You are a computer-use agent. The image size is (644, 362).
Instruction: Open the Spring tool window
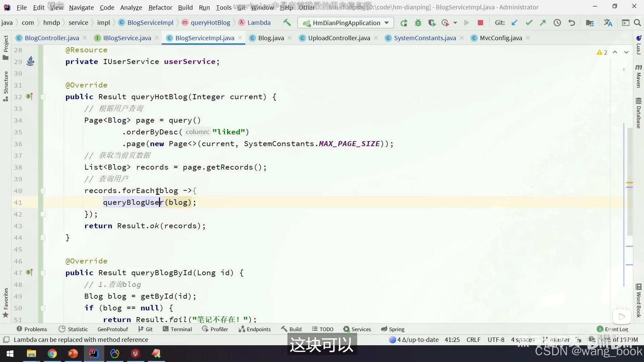[x=393, y=329]
